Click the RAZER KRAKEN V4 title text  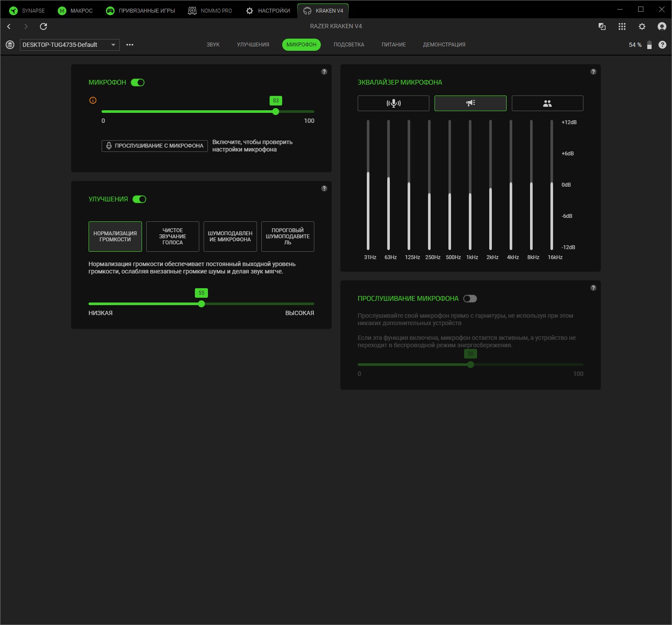pyautogui.click(x=336, y=26)
